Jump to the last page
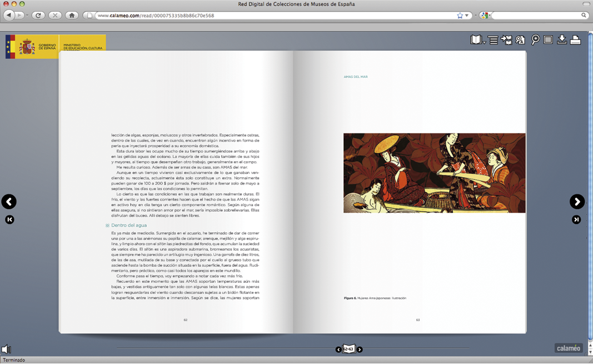 point(576,220)
